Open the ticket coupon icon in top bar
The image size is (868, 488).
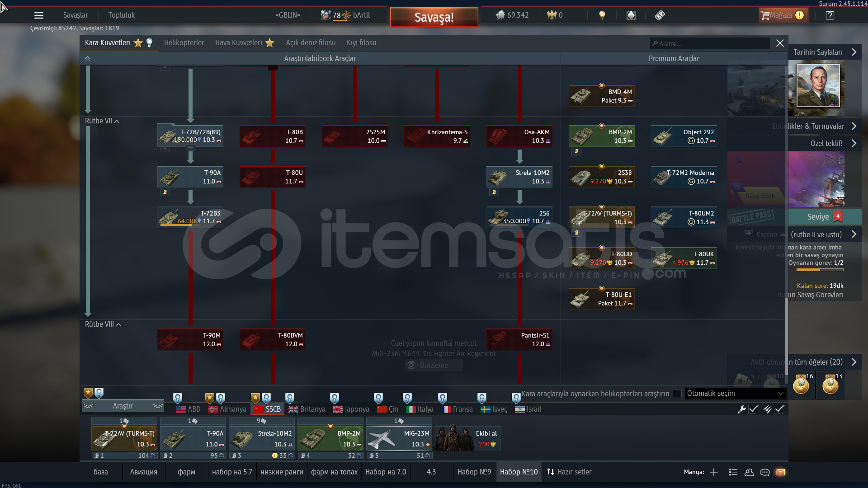click(x=660, y=15)
